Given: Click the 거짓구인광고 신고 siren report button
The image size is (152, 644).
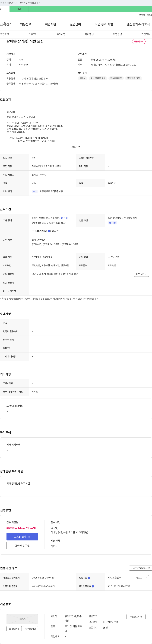Looking at the screenshot, I should [140, 568].
